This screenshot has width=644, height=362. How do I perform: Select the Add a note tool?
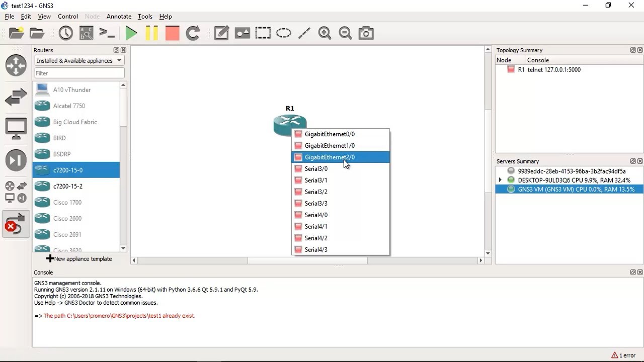pos(221,33)
